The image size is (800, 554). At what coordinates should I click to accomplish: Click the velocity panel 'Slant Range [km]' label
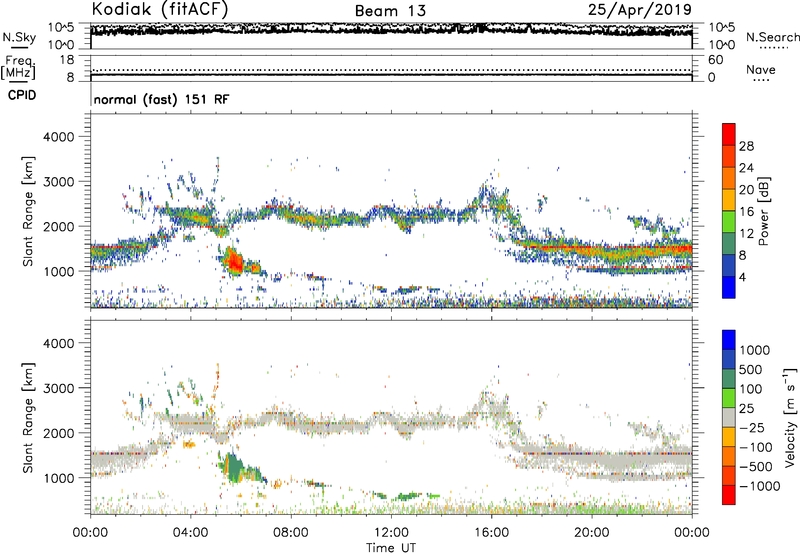pos(28,417)
